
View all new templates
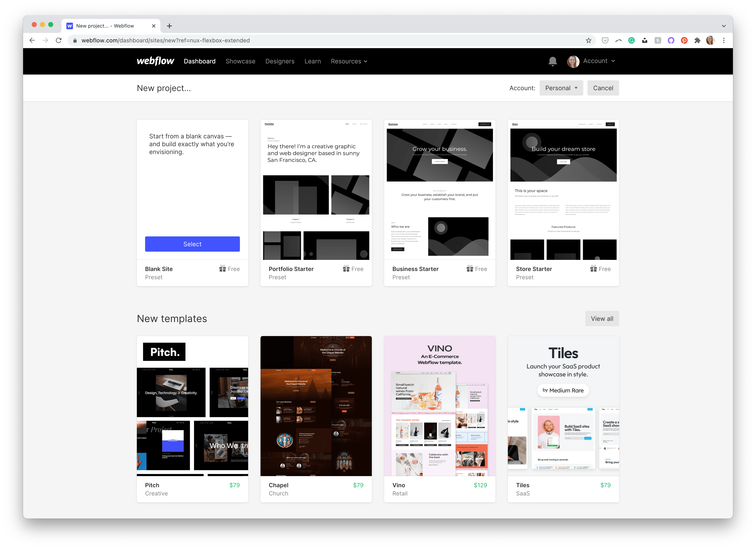point(602,319)
